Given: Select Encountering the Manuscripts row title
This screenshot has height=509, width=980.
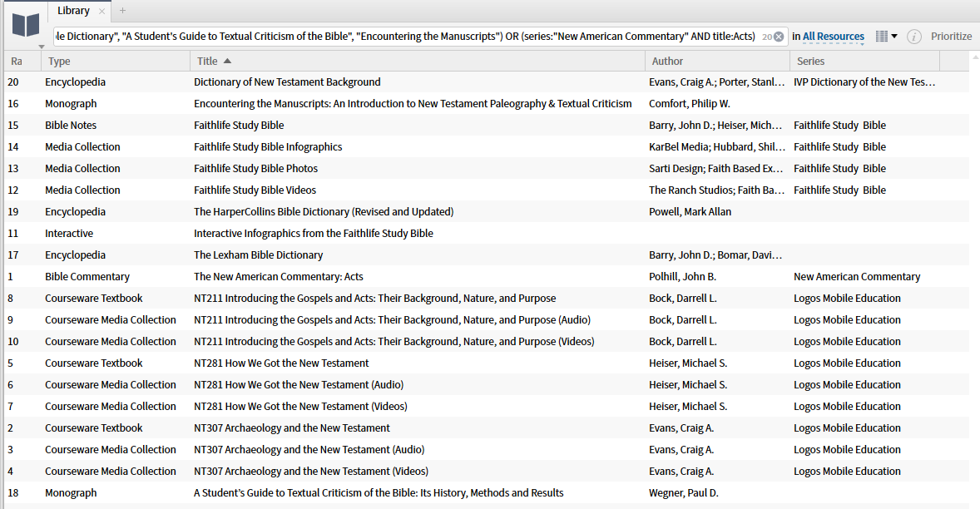Looking at the screenshot, I should click(413, 104).
